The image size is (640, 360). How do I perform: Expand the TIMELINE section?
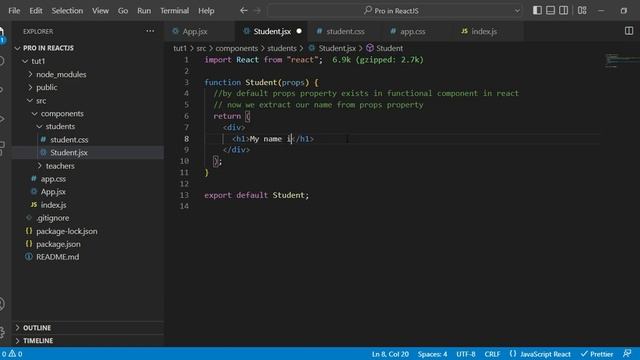(x=88, y=340)
